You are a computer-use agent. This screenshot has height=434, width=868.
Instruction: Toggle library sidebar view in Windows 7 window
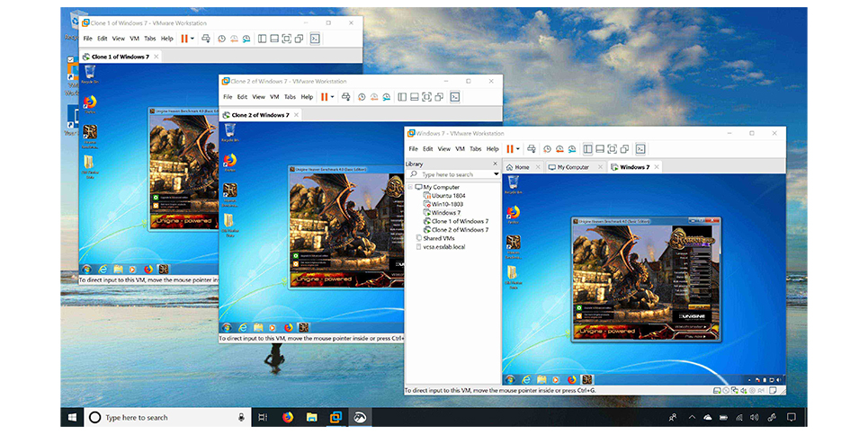click(587, 148)
